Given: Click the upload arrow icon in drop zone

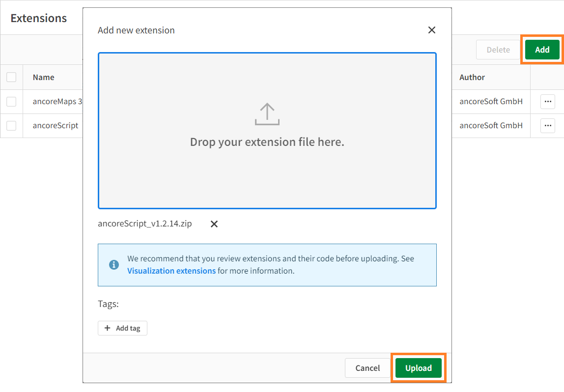Looking at the screenshot, I should point(267,114).
